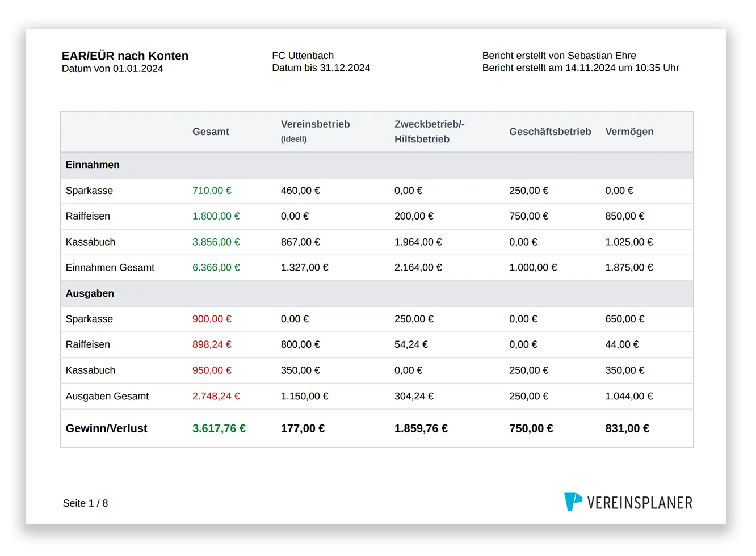Viewport: 756px width, 556px height.
Task: Select the red '950,00 €' total
Action: pyautogui.click(x=212, y=370)
